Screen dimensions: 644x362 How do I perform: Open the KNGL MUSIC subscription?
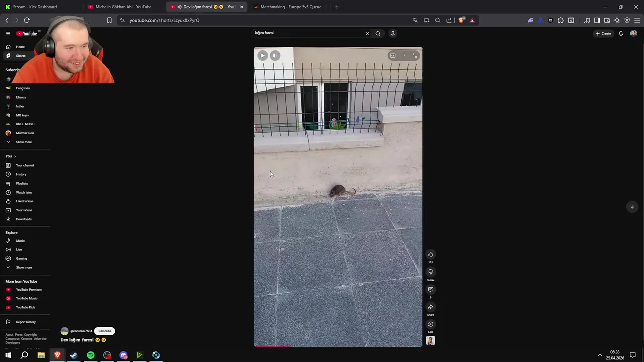point(25,124)
